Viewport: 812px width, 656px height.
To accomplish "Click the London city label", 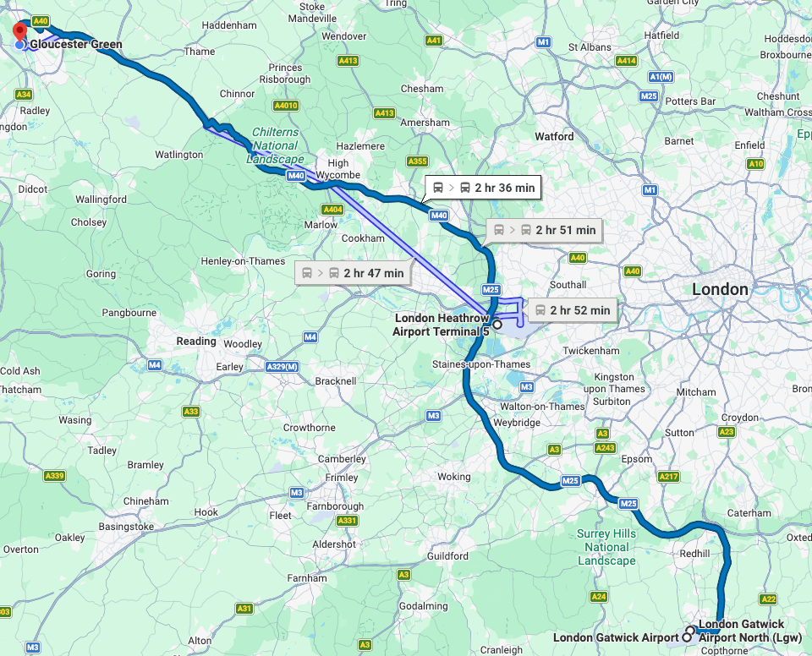I will click(x=721, y=289).
